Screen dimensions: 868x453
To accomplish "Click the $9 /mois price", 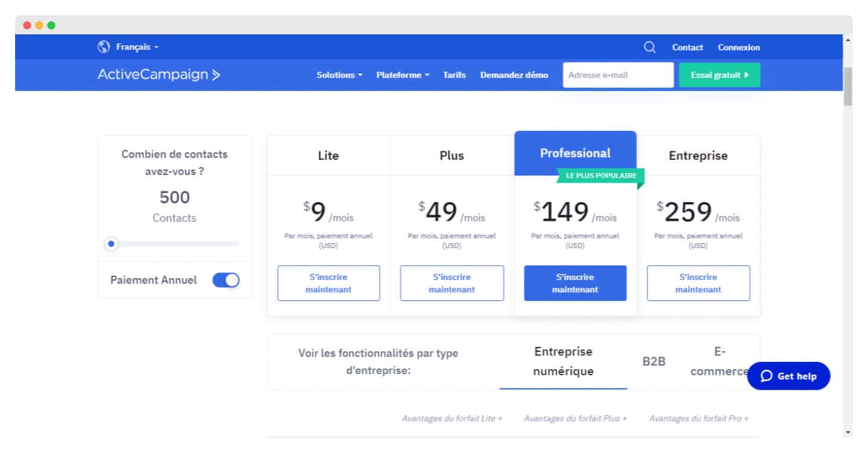I will (329, 212).
